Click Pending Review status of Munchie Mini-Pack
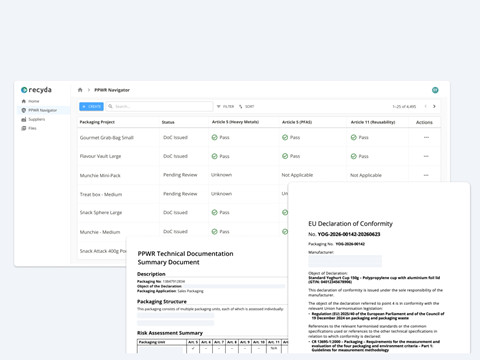The width and height of the screenshot is (480, 360). [x=180, y=175]
